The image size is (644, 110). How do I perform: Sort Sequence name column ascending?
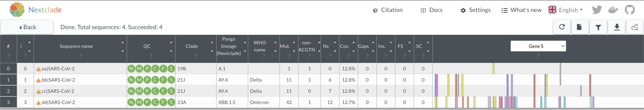click(x=122, y=42)
